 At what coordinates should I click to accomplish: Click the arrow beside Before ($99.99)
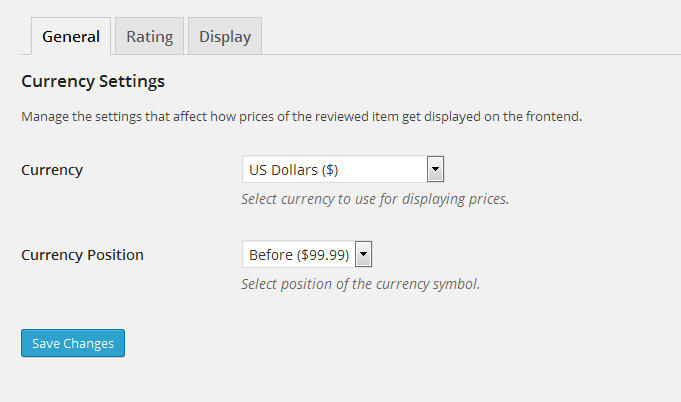[x=364, y=254]
